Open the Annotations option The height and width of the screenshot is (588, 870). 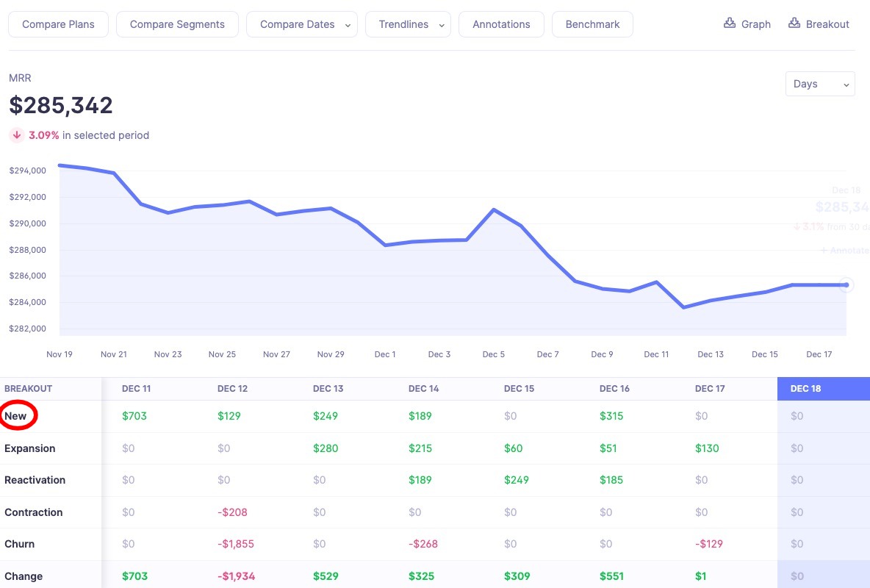[x=501, y=24]
